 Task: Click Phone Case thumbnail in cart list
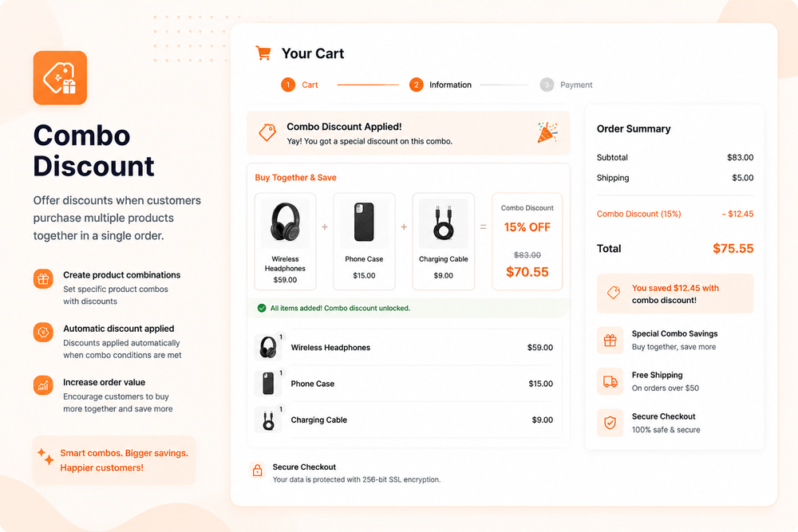click(x=267, y=384)
